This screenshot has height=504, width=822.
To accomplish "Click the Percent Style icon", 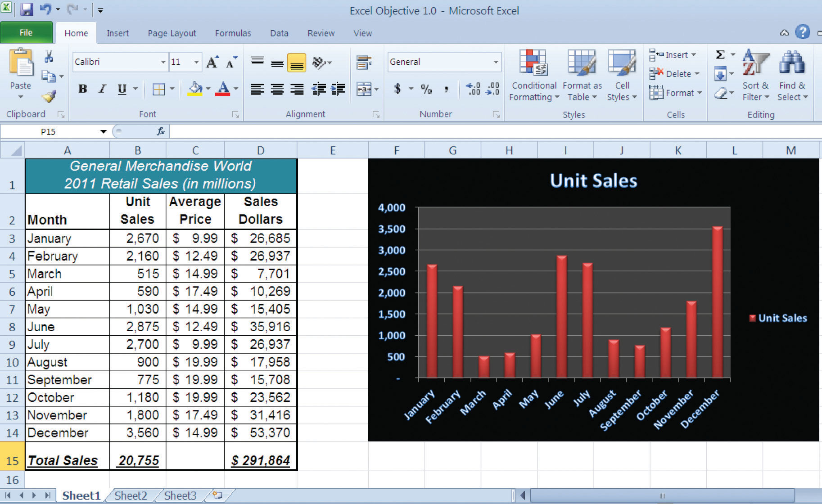I will (x=426, y=89).
